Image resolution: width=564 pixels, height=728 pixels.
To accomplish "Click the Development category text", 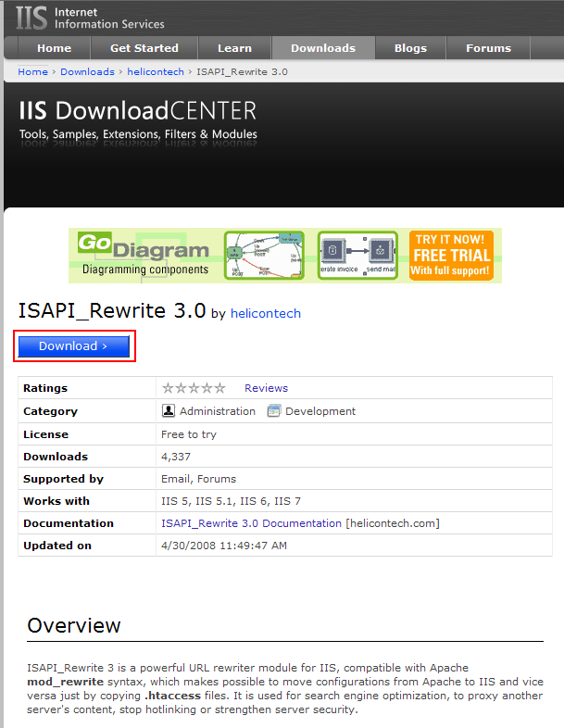I will click(320, 411).
